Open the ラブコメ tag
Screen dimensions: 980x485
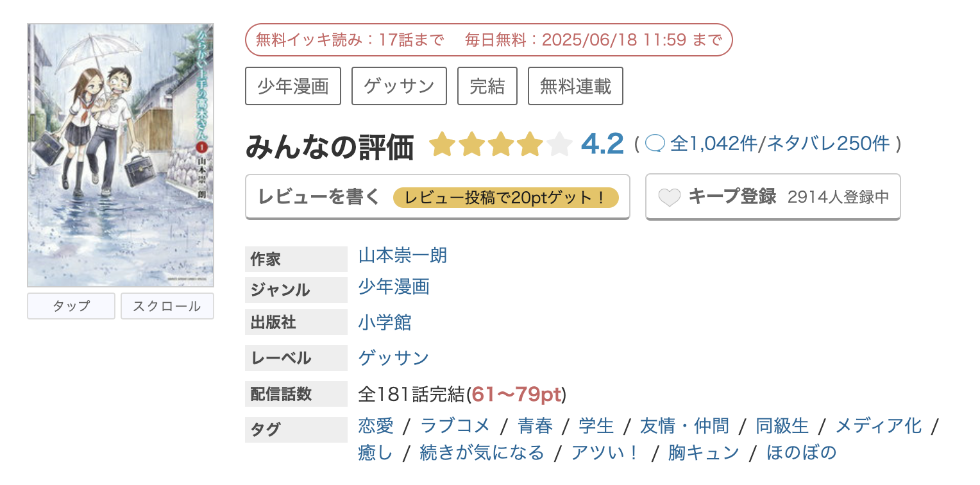pos(455,425)
